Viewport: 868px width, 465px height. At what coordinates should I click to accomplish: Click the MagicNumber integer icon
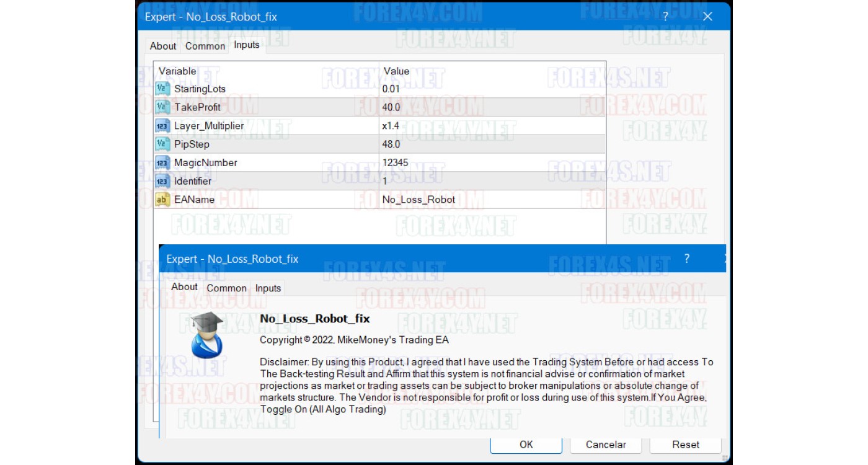tap(162, 163)
